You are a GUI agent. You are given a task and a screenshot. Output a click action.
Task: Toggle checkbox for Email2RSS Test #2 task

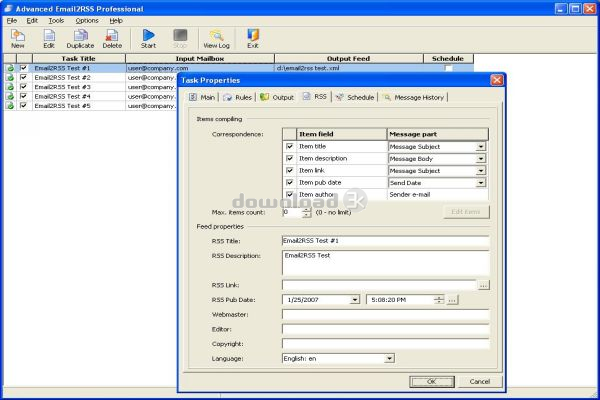pos(23,77)
